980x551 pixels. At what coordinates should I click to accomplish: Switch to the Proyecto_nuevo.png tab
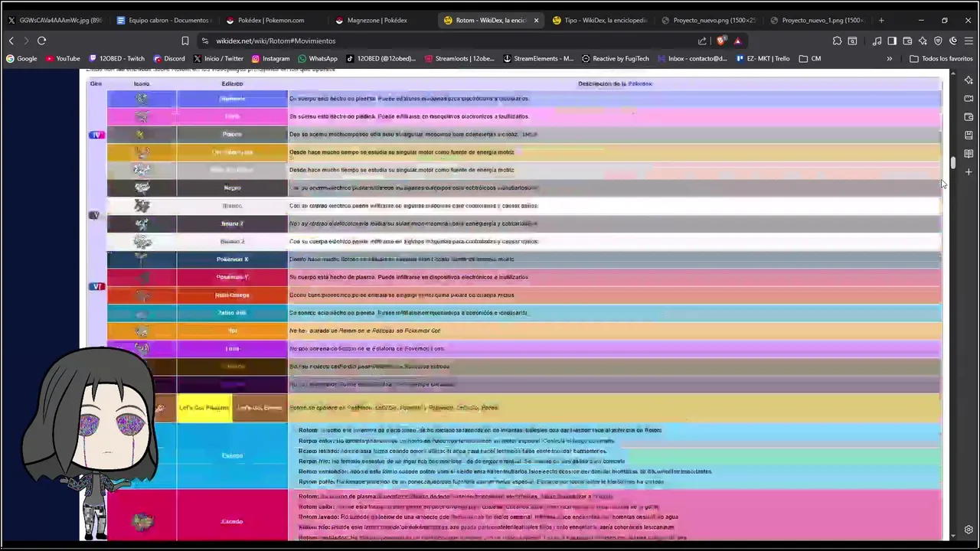point(708,20)
